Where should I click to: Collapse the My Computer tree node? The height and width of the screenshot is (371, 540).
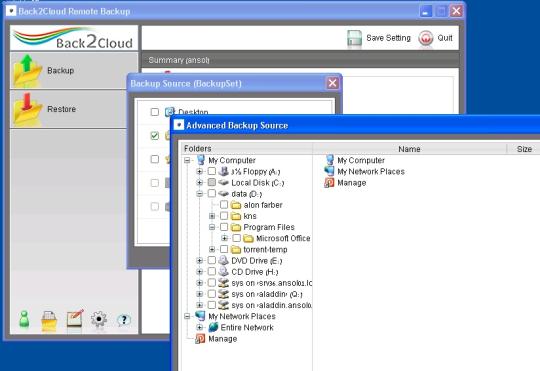click(187, 160)
